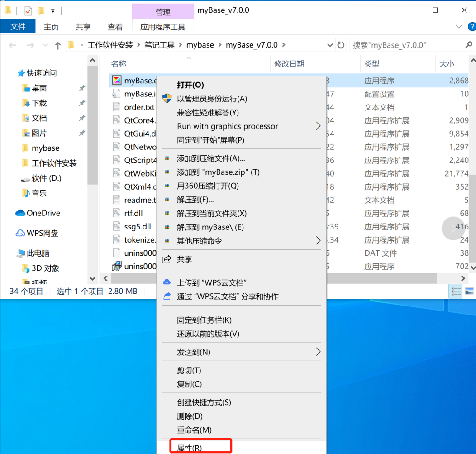Open recent locations dropdown arrow
Viewport: 476px width, 454px height.
coord(45,45)
